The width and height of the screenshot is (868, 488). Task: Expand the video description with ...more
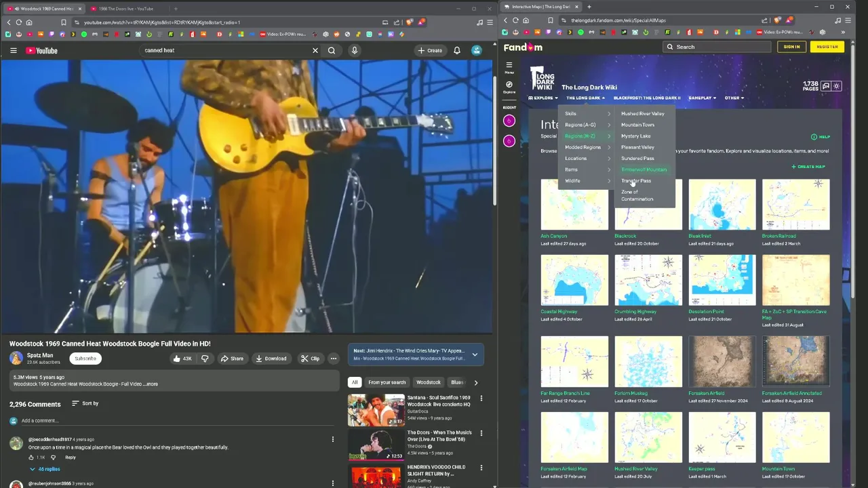pos(151,384)
